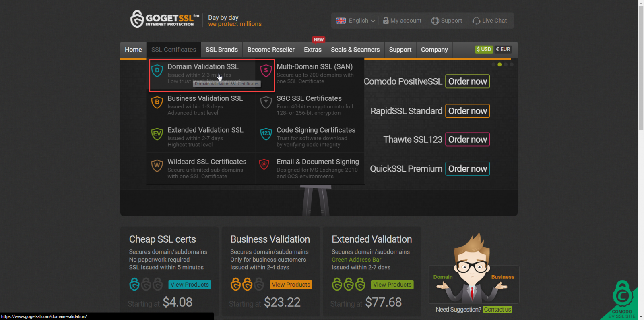
Task: Click the Domain Validation SSL shield icon
Action: [x=157, y=71]
